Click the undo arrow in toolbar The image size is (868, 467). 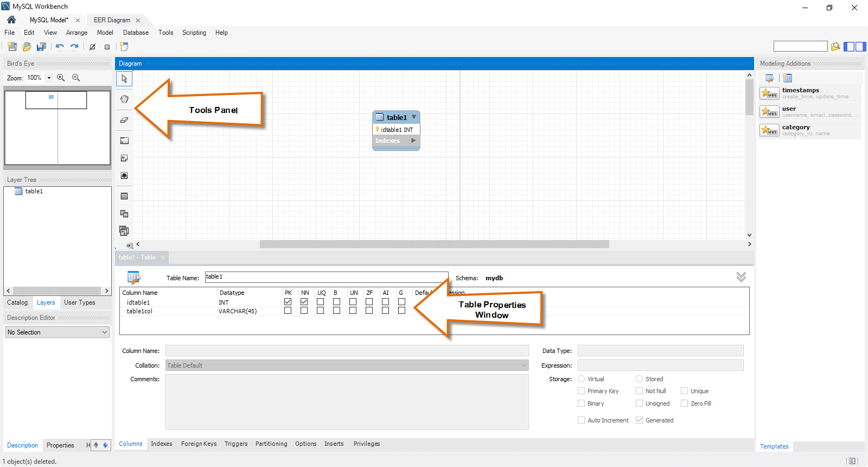60,47
